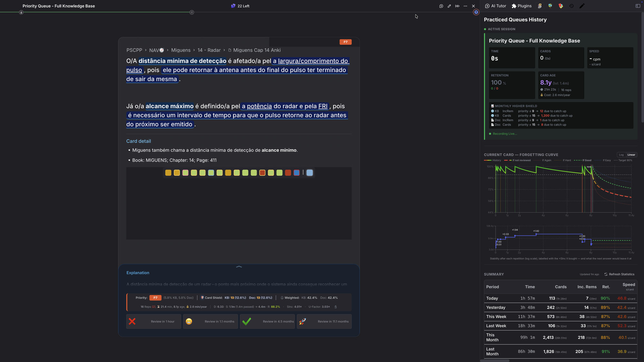644x362 pixels.
Task: Click the history clock icon in the top toolbar
Action: [572, 6]
